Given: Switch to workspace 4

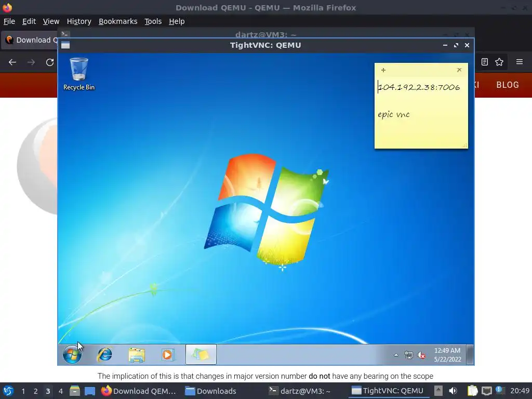Looking at the screenshot, I should click(60, 391).
